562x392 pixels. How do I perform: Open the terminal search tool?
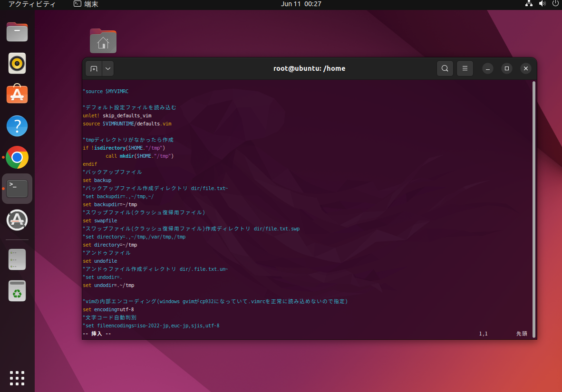pyautogui.click(x=445, y=68)
